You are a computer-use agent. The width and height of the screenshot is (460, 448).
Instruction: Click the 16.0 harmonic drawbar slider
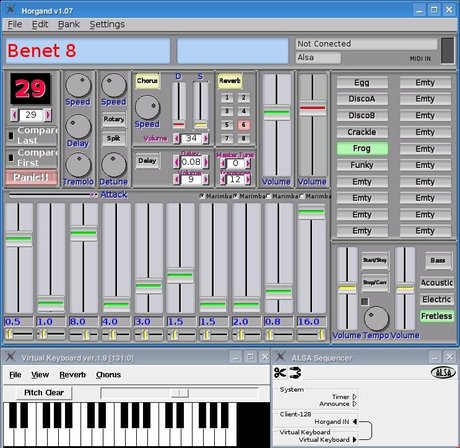[x=311, y=212]
